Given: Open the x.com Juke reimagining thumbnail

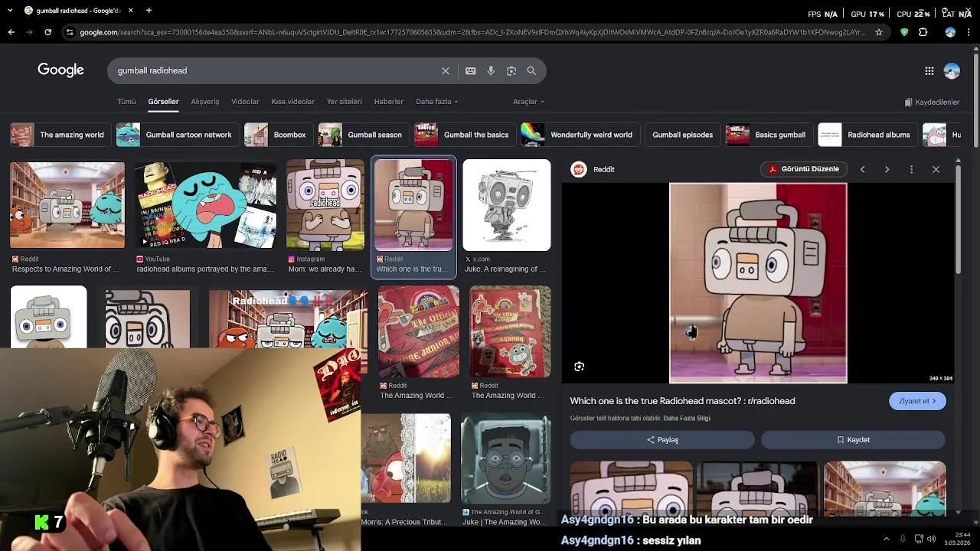Looking at the screenshot, I should point(507,204).
